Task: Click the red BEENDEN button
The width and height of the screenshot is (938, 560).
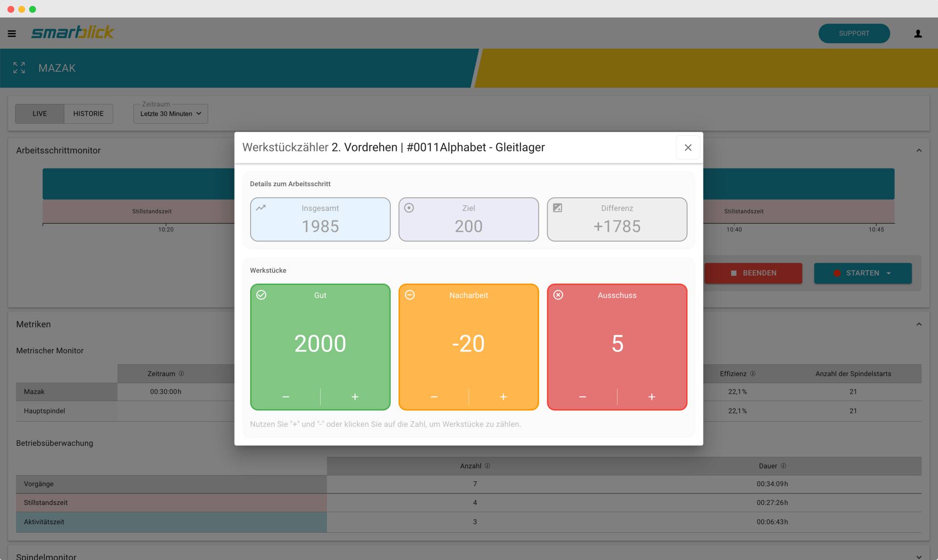Action: pos(753,273)
